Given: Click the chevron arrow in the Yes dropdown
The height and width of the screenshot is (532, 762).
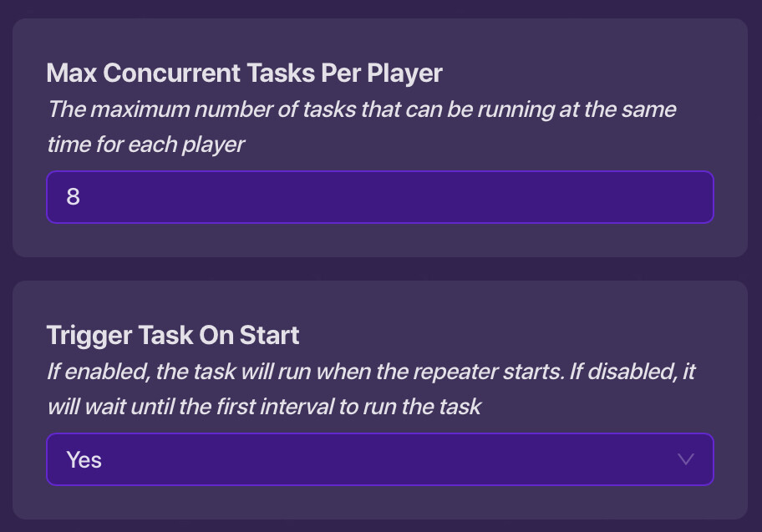Looking at the screenshot, I should 686,459.
